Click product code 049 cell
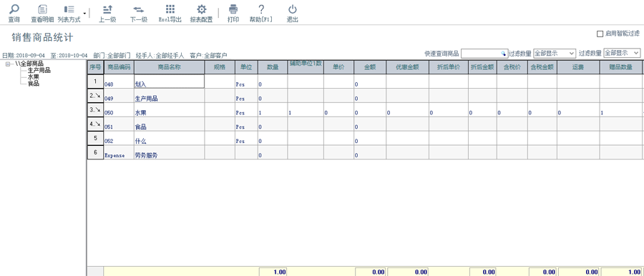644x276 pixels. [x=119, y=96]
